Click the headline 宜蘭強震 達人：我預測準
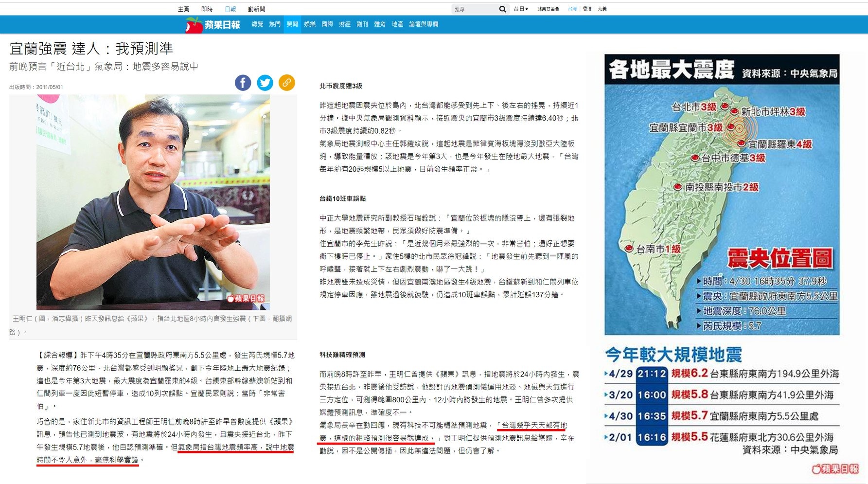Image resolution: width=868 pixels, height=484 pixels. [91, 49]
